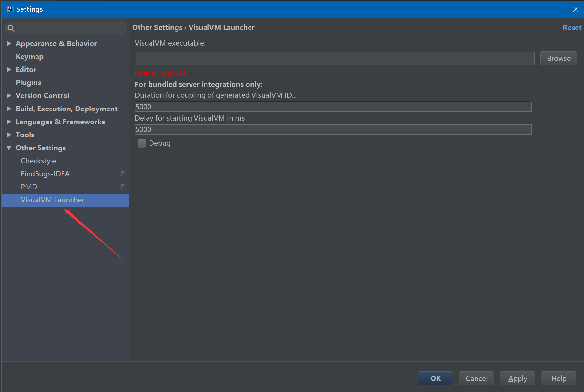This screenshot has width=584, height=392.
Task: Expand the Editor section arrow
Action: coord(9,69)
